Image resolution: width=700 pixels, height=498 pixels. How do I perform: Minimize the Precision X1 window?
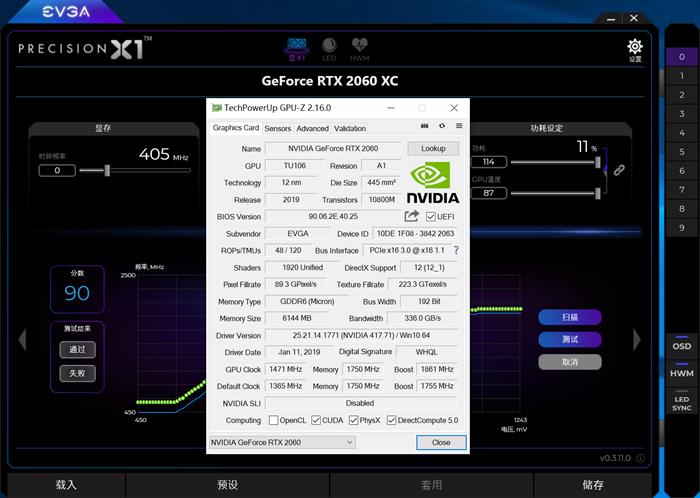coord(611,19)
